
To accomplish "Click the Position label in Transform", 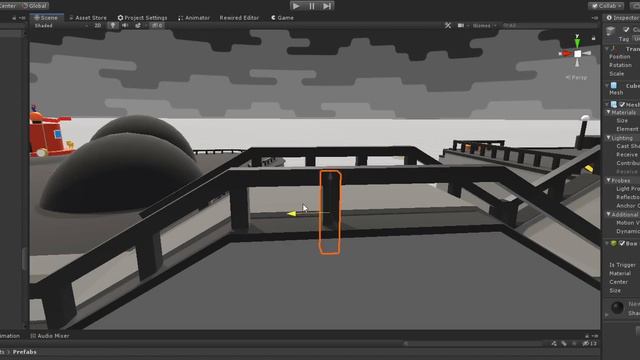I will point(620,57).
